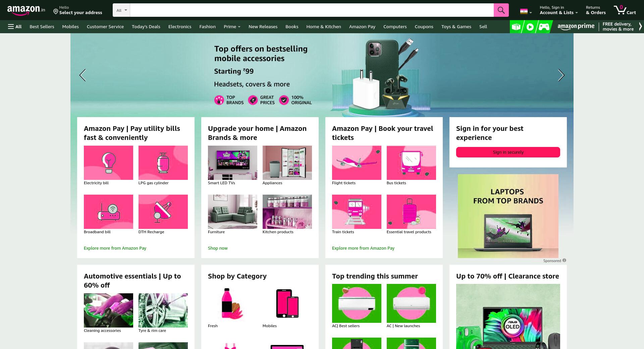644x349 pixels.
Task: Click the Prime gaming controller icon
Action: coord(544,27)
